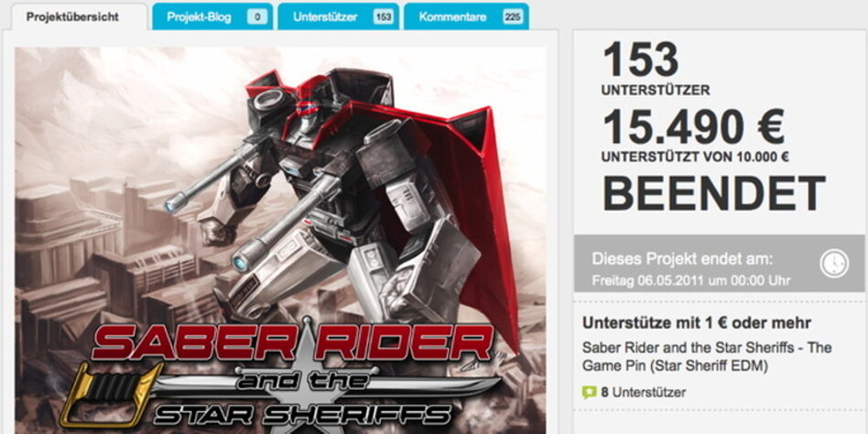Click the grey project end date banner

point(719,264)
